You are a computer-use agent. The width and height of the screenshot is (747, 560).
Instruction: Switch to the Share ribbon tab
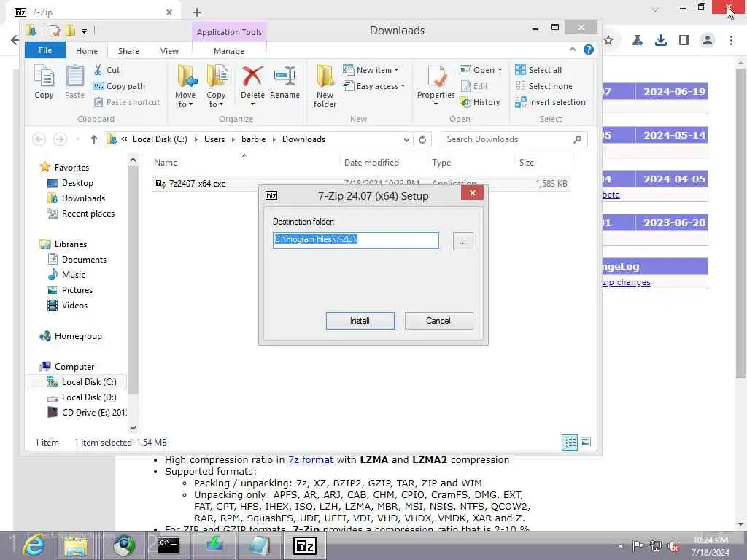click(128, 51)
